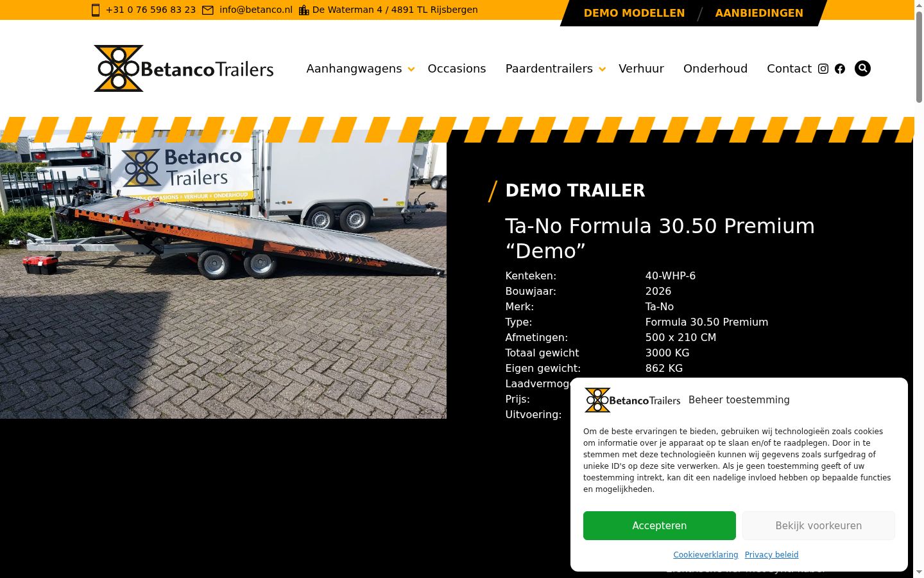Go to Occasions page
Image resolution: width=924 pixels, height=578 pixels.
(457, 69)
